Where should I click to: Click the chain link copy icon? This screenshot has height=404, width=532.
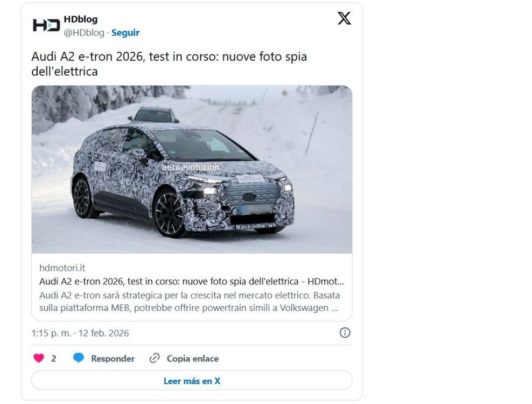click(155, 358)
